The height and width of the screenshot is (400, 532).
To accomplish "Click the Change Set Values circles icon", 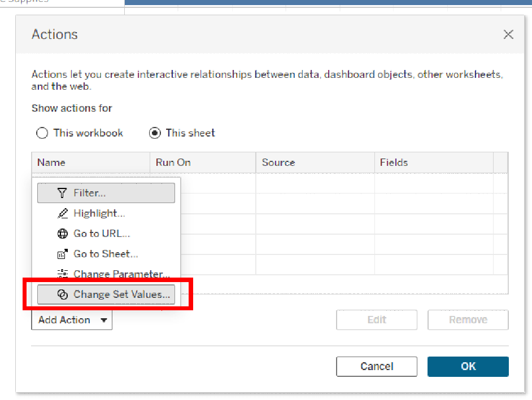I will [x=63, y=294].
